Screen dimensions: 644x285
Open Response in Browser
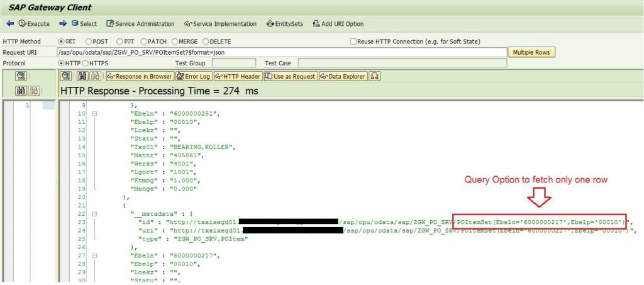pos(139,76)
